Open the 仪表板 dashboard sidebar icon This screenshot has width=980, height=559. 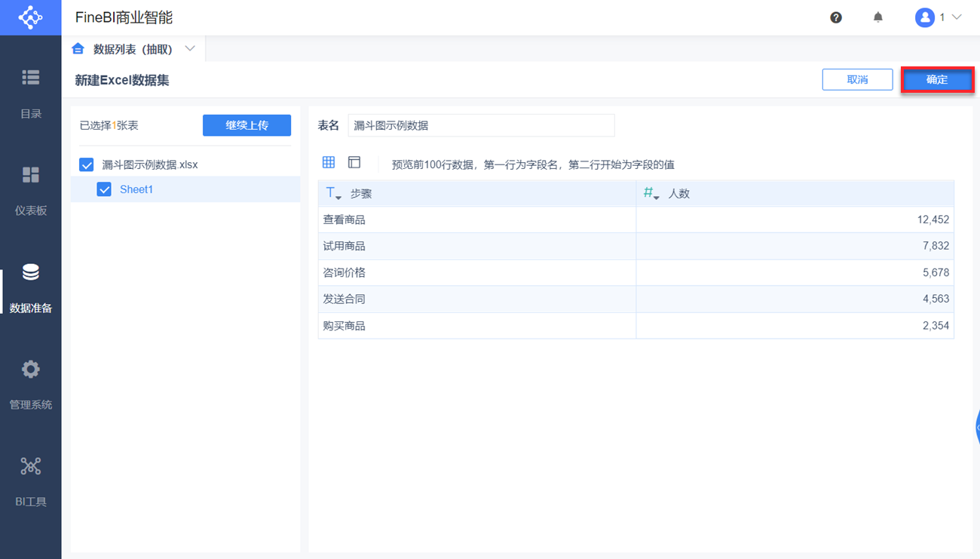coord(30,175)
